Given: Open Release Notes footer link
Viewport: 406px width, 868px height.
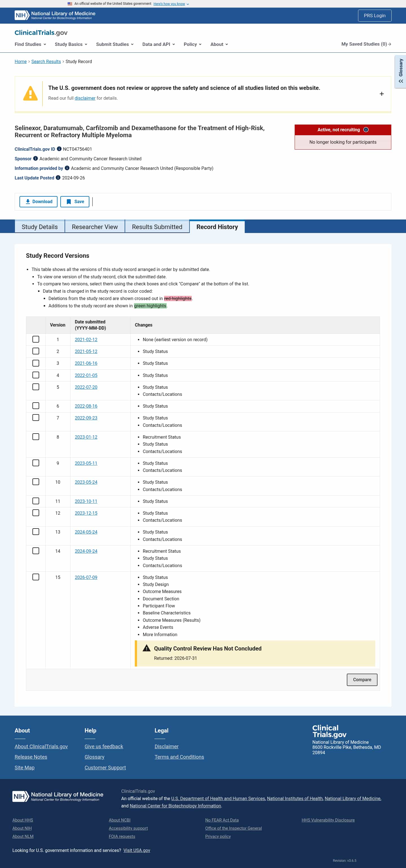Looking at the screenshot, I should 31,757.
